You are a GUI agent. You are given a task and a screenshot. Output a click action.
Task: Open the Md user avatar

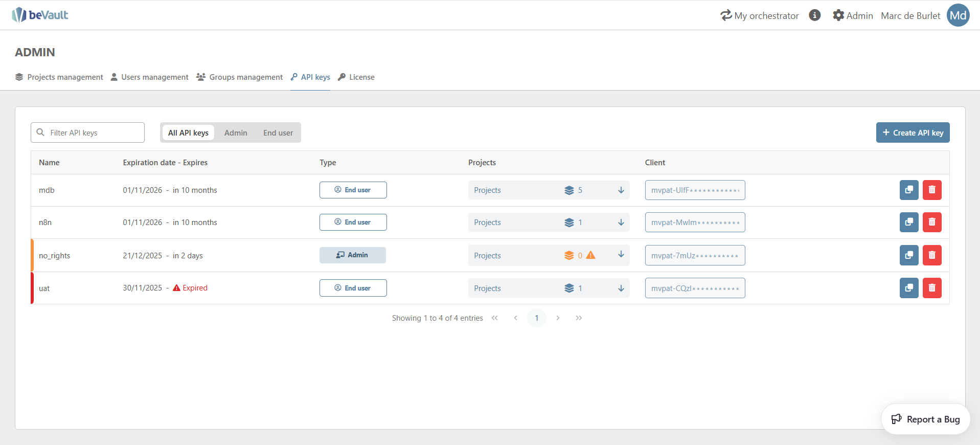[x=958, y=15]
